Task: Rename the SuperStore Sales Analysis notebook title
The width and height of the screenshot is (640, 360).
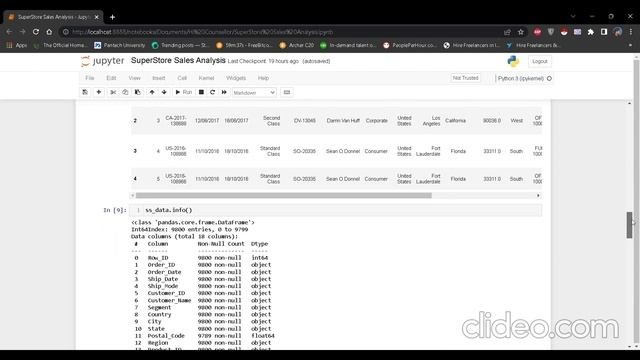Action: (178, 60)
